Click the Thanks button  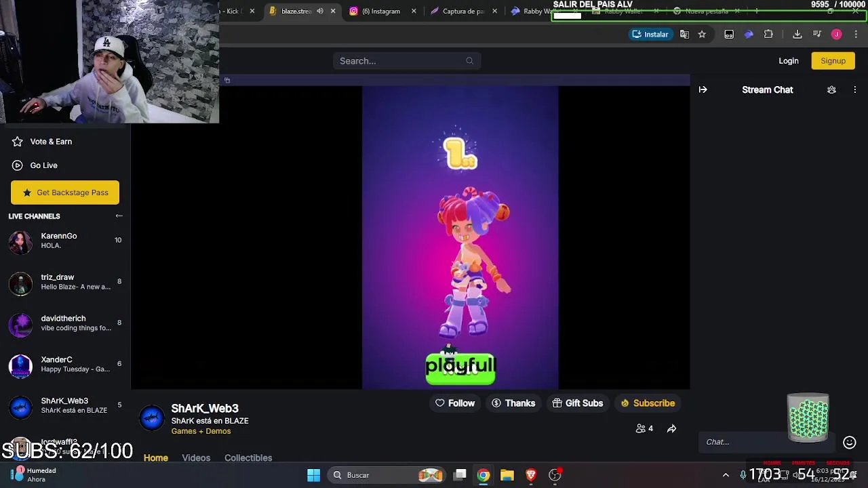click(513, 403)
